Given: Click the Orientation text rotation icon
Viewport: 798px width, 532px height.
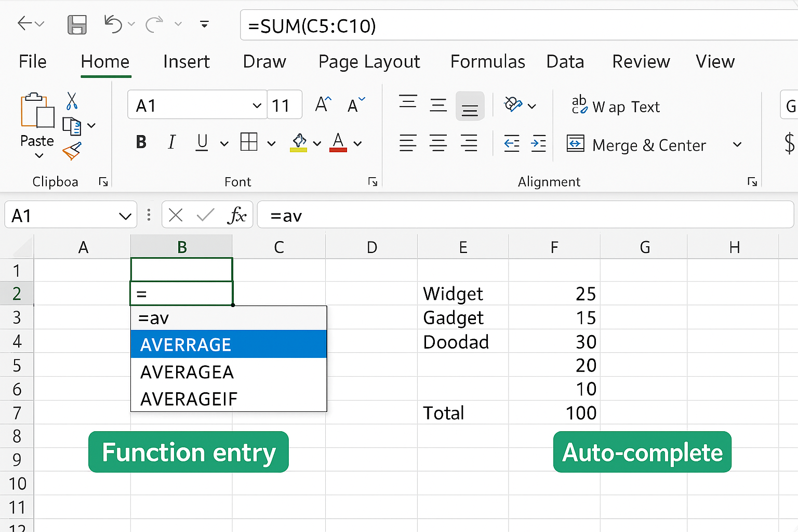Looking at the screenshot, I should click(513, 104).
